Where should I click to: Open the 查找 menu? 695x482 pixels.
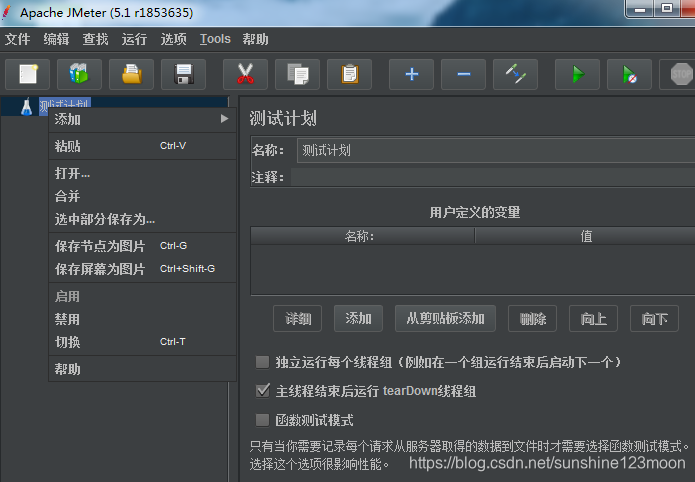pyautogui.click(x=95, y=39)
